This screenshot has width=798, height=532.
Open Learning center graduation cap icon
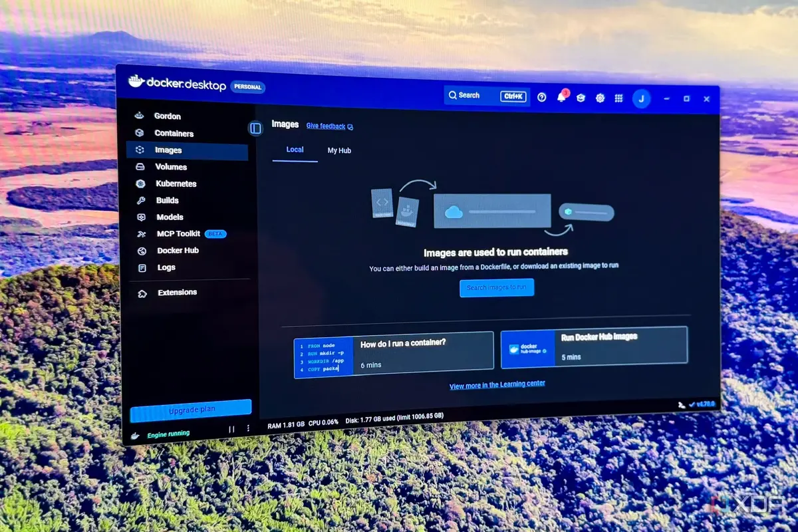tap(581, 98)
